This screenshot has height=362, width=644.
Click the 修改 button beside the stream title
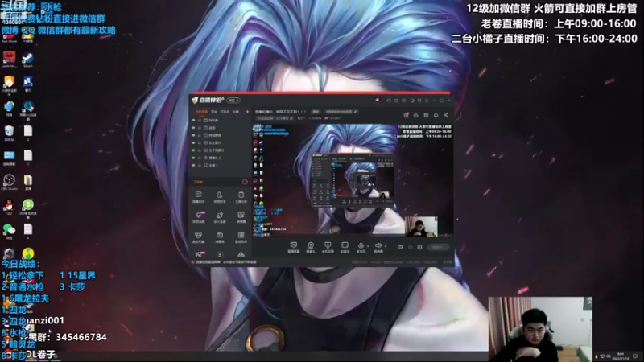[x=316, y=112]
